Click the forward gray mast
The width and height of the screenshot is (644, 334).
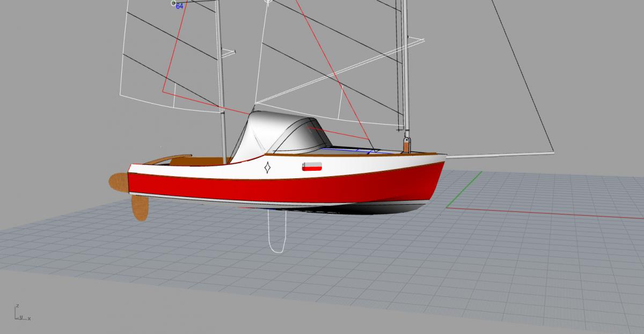pos(405,70)
